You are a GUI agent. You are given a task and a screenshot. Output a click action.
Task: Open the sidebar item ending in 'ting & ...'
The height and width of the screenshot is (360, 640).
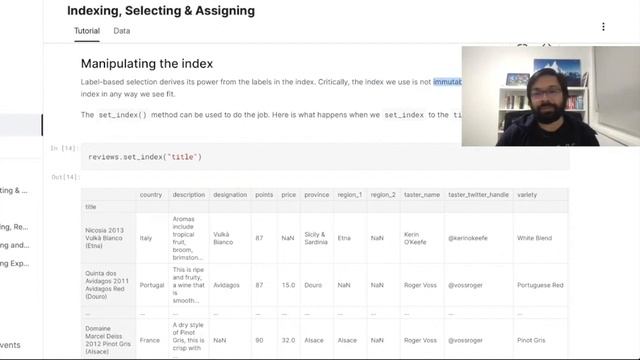coord(14,191)
